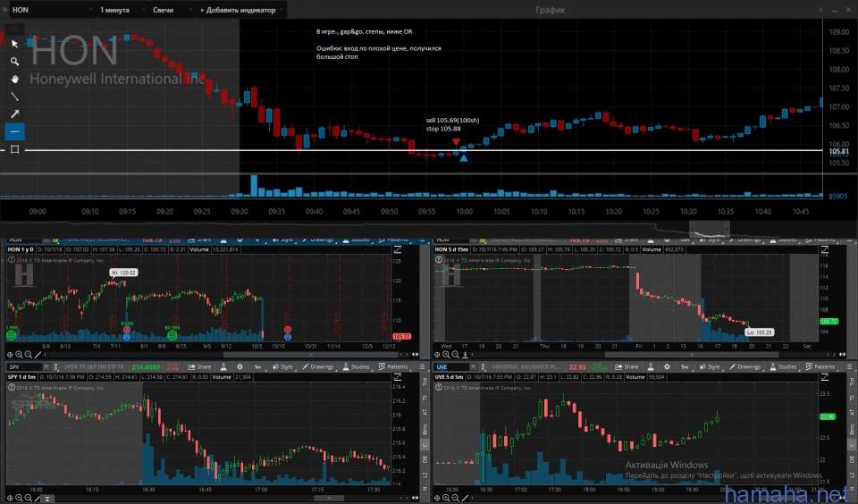858x504 pixels.
Task: Open the Studies menu in UVE panel
Action: 783,366
